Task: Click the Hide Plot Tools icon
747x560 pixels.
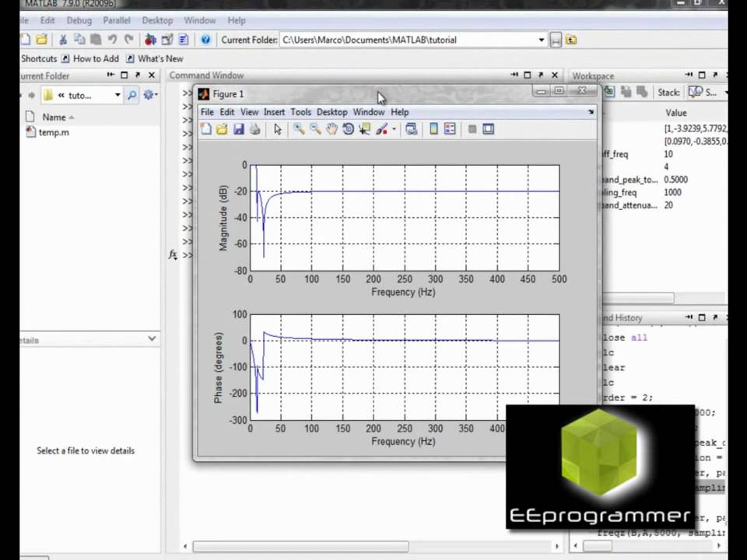Action: [472, 129]
